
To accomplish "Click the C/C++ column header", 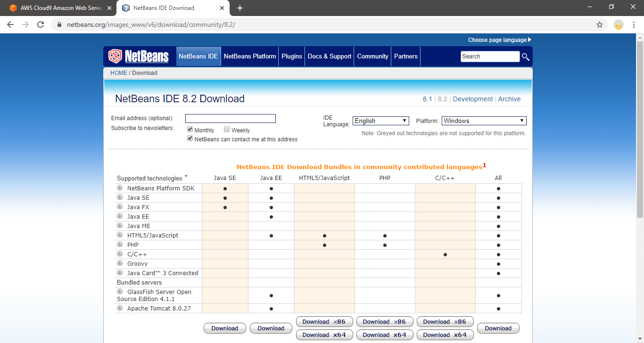I will 445,178.
